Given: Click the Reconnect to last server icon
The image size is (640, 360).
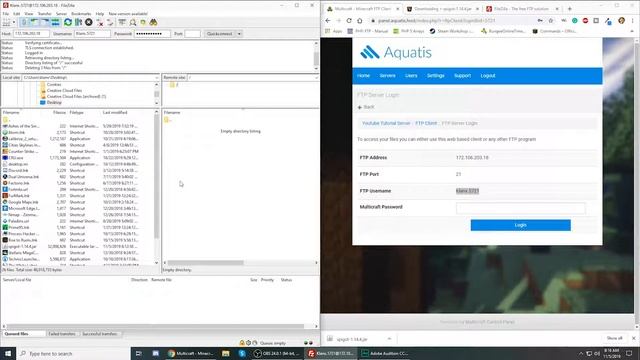Looking at the screenshot, I should 110,22.
